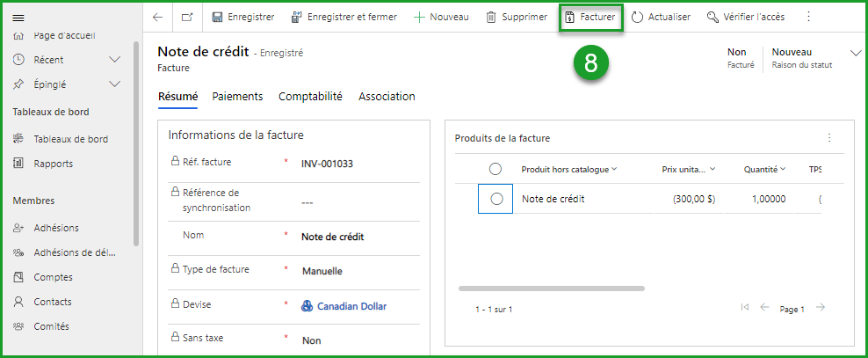Select the Note de crédit product row

point(496,199)
